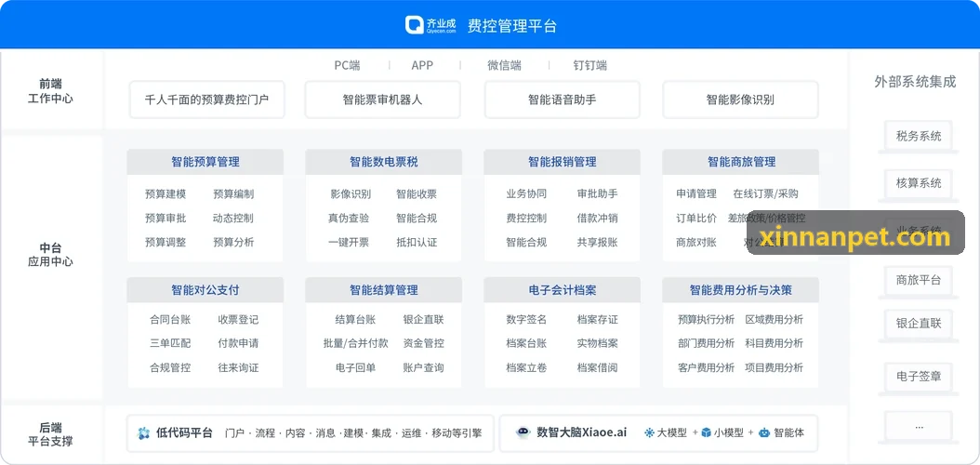Image resolution: width=980 pixels, height=465 pixels.
Task: Open the 智能语音助手 card
Action: point(562,100)
